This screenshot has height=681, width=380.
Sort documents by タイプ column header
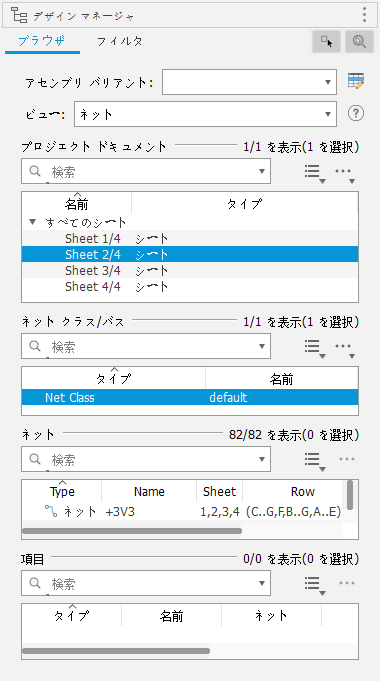245,204
